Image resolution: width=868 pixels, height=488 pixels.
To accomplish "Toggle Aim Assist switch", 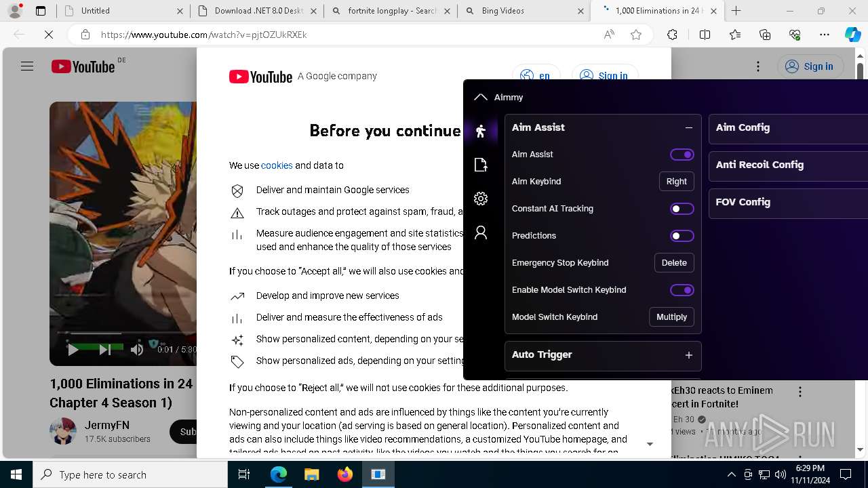I will point(682,155).
